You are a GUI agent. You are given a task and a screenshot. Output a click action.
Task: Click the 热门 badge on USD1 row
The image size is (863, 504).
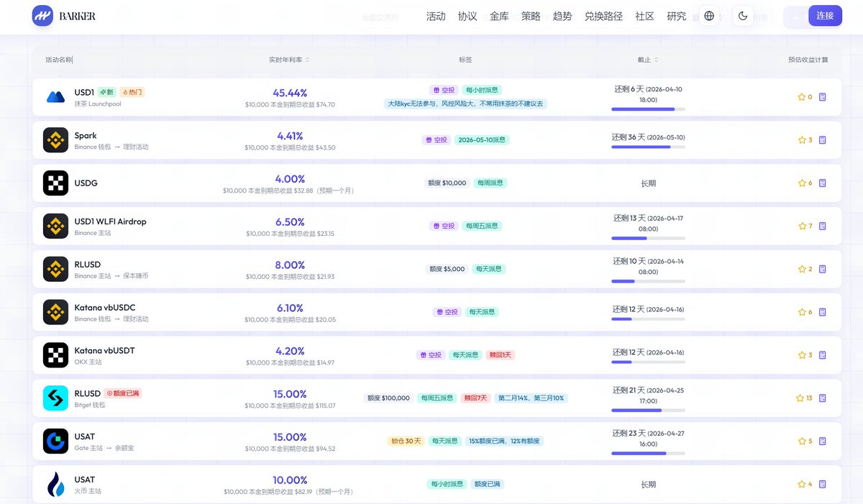point(132,92)
